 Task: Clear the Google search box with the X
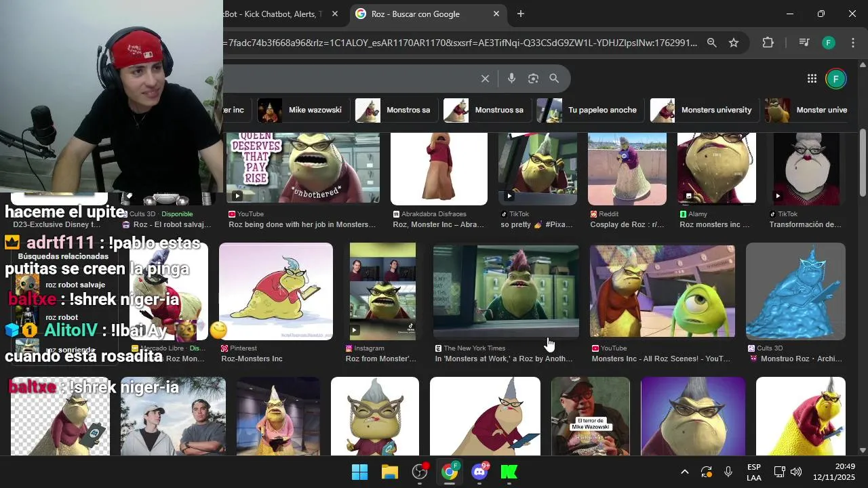[485, 79]
